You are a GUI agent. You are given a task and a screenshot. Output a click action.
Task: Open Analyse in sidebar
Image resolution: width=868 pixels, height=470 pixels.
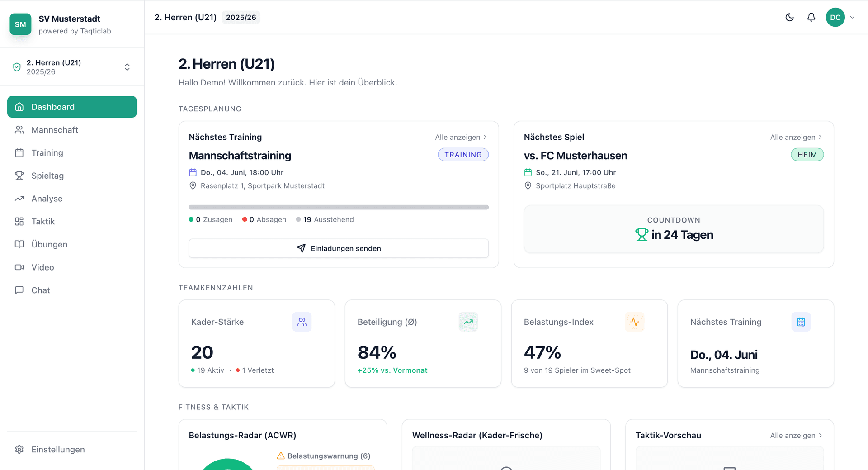point(72,199)
